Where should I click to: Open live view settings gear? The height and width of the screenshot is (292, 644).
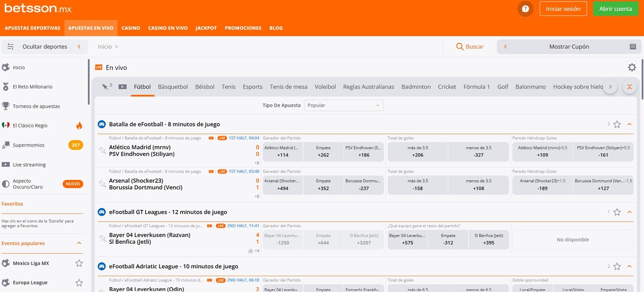pos(632,67)
